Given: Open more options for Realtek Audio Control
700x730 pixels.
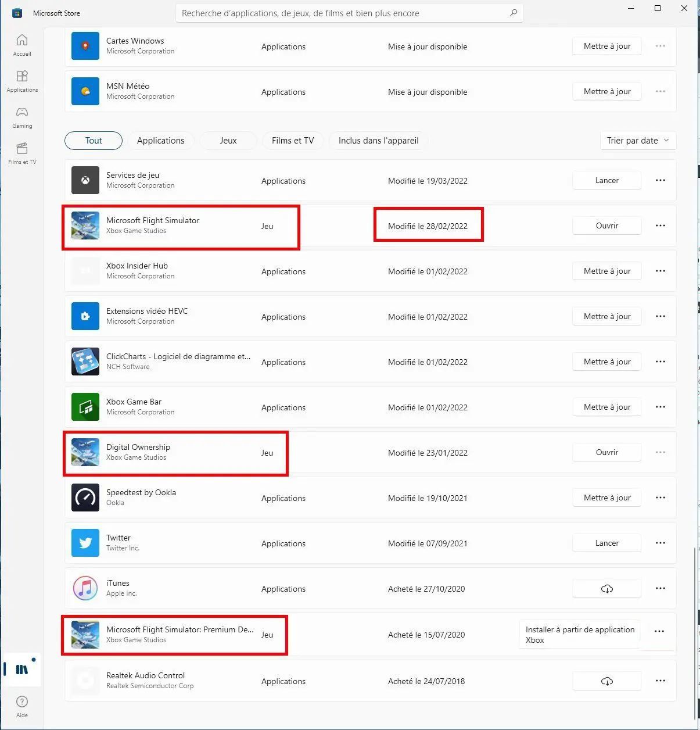Looking at the screenshot, I should [660, 681].
